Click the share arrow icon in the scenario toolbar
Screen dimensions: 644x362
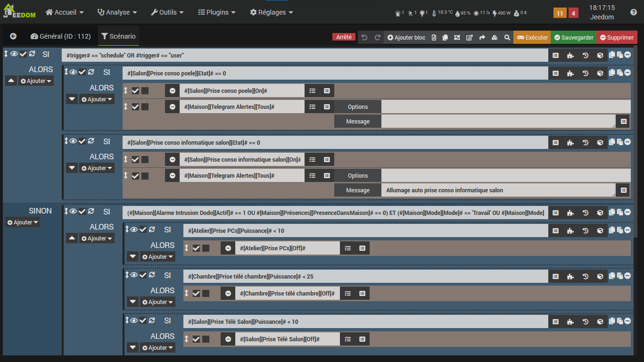[x=482, y=38]
